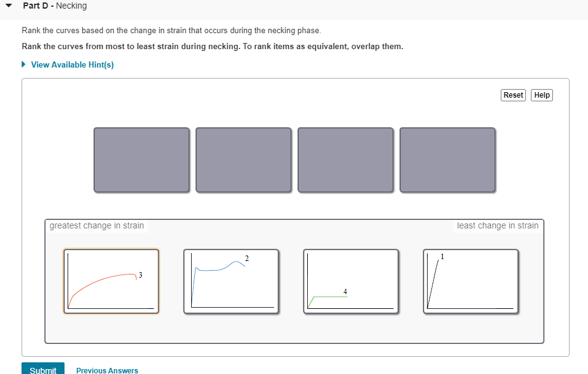Click the second empty ranking slot
Viewport: 588px width, 374px height.
coord(243,160)
